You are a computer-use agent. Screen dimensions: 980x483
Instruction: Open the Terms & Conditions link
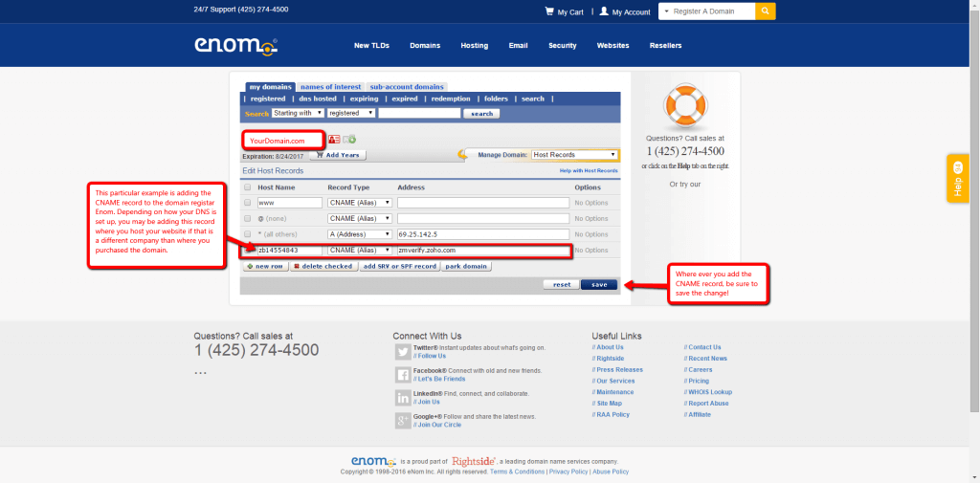point(517,472)
